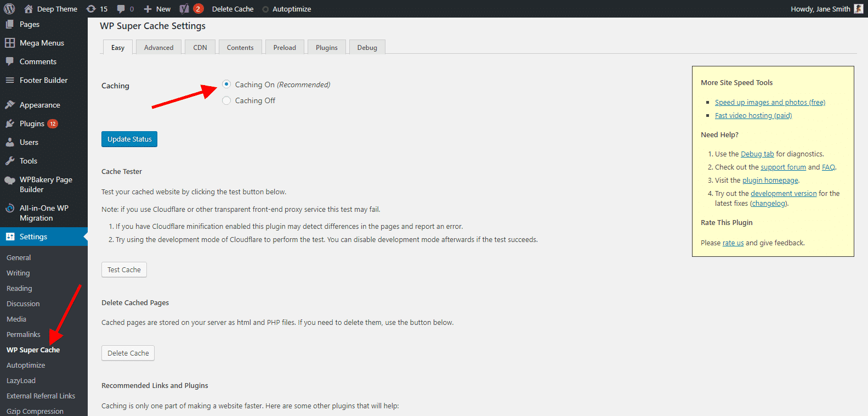Open Fast video hosting (paid) link
This screenshot has width=868, height=416.
pyautogui.click(x=753, y=115)
